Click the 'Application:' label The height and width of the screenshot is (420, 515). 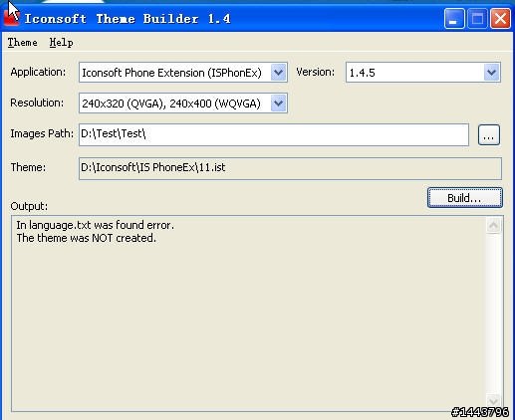(x=38, y=72)
